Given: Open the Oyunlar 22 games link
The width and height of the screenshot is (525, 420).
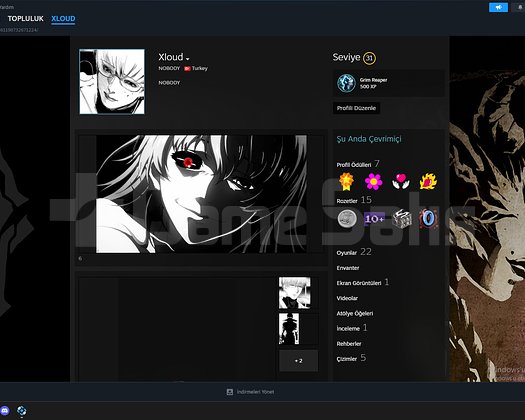Looking at the screenshot, I should point(354,252).
